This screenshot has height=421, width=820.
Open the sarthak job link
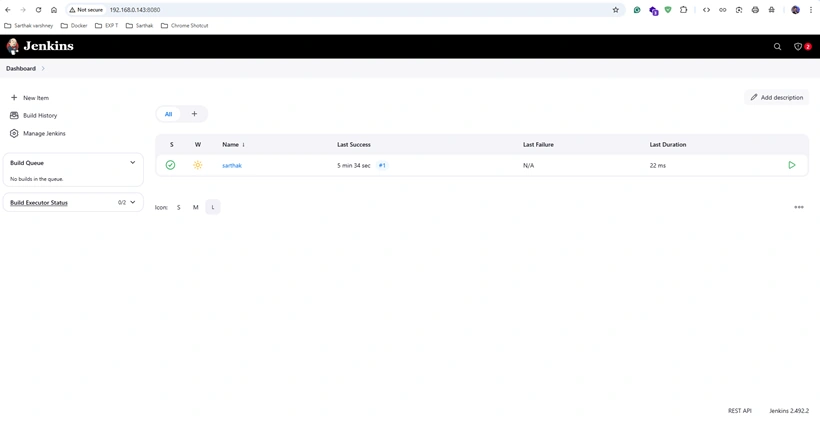pyautogui.click(x=232, y=165)
